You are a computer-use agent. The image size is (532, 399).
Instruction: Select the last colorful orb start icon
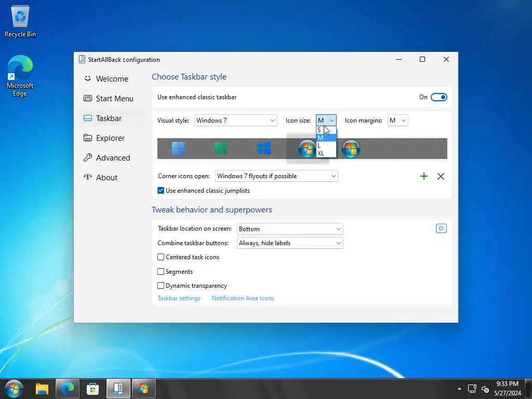point(351,149)
